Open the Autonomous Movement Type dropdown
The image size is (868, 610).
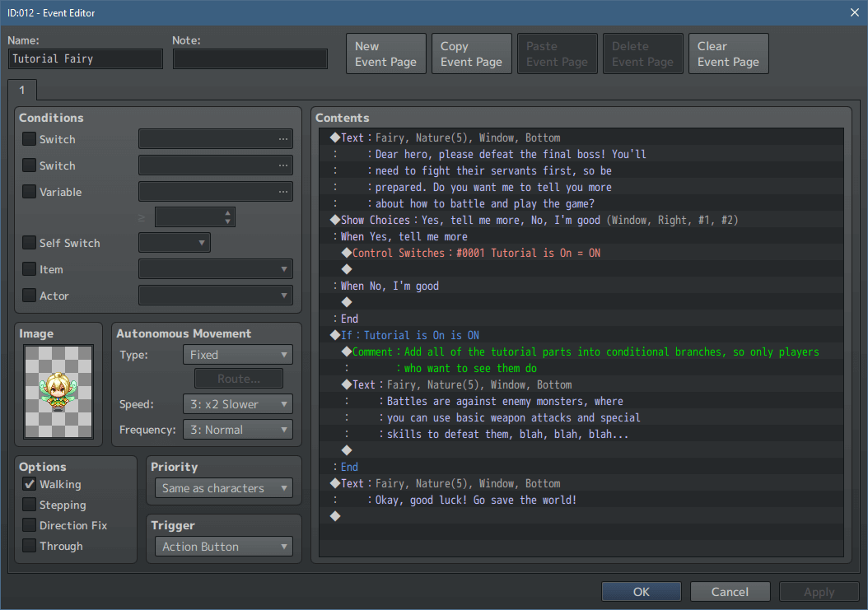[x=237, y=354]
